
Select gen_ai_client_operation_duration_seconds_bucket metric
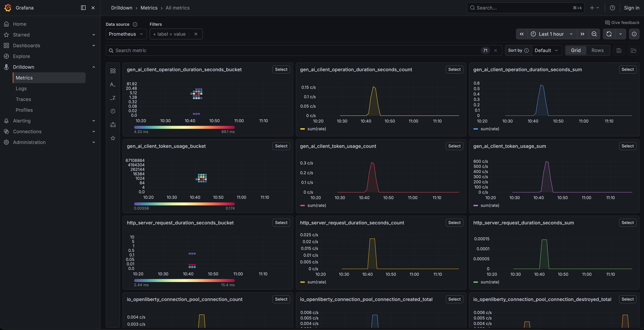(281, 69)
